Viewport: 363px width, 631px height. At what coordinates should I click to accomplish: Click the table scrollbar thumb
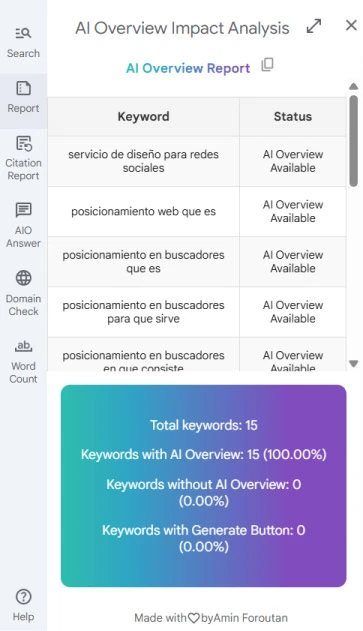click(x=354, y=141)
